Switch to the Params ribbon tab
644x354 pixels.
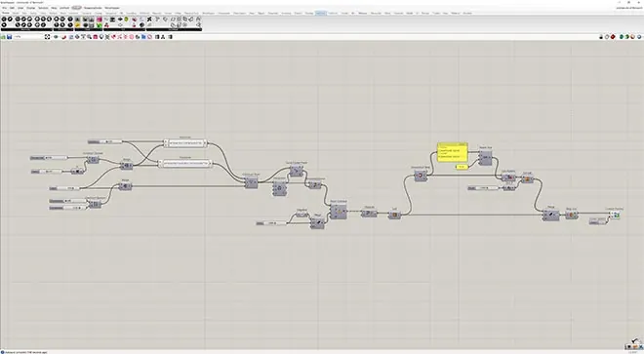coord(6,13)
